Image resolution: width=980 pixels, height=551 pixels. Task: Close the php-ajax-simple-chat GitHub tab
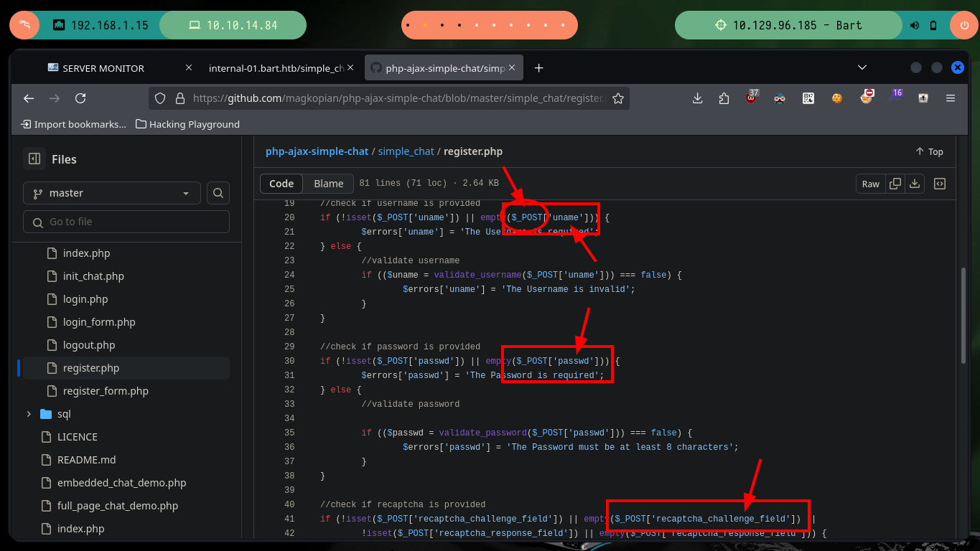coord(513,68)
